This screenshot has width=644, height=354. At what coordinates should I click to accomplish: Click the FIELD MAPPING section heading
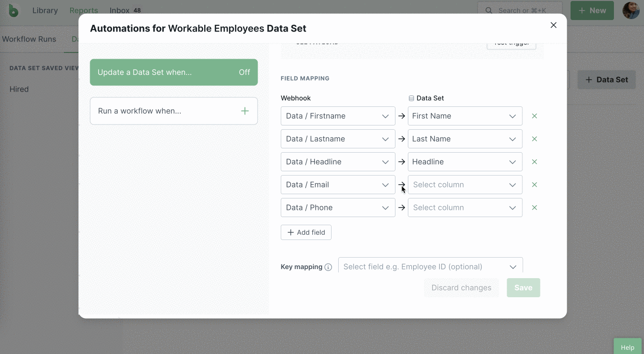pos(305,78)
